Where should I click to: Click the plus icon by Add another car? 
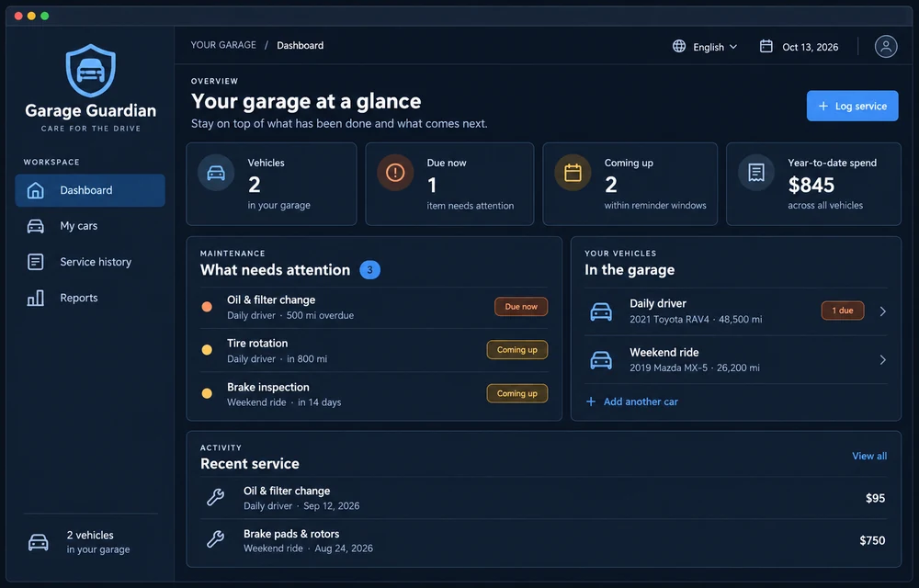click(591, 401)
